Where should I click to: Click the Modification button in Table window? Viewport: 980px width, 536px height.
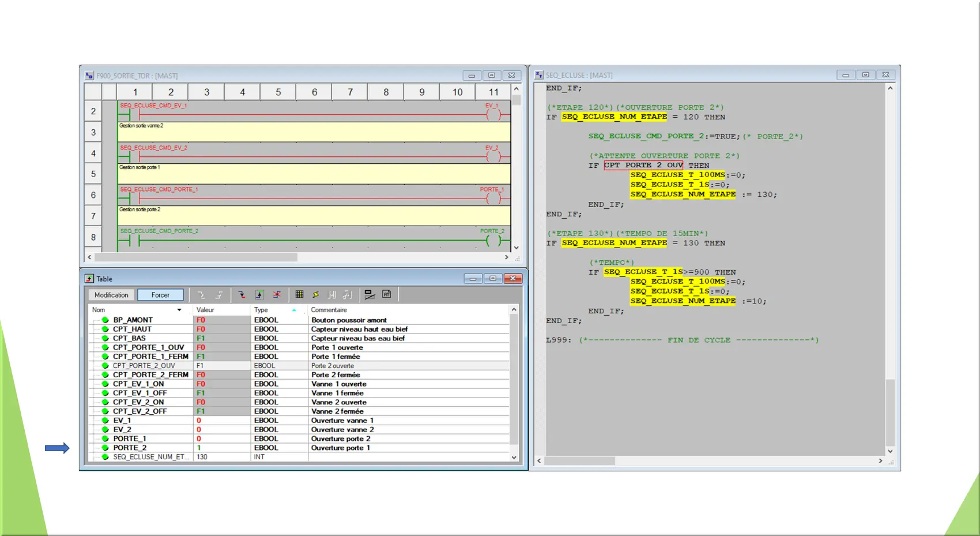tap(111, 295)
